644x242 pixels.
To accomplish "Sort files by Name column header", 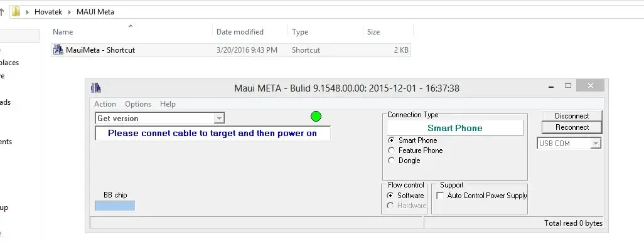I will tap(63, 31).
